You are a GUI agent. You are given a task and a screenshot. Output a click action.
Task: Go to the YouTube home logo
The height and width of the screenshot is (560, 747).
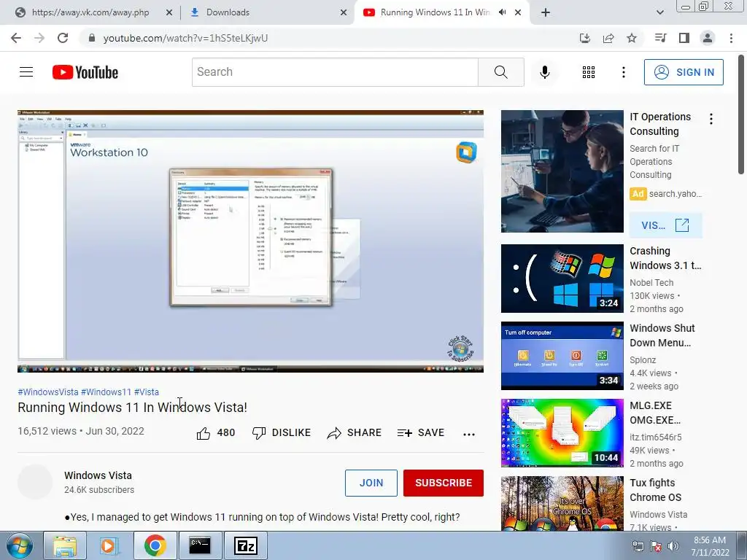point(85,72)
